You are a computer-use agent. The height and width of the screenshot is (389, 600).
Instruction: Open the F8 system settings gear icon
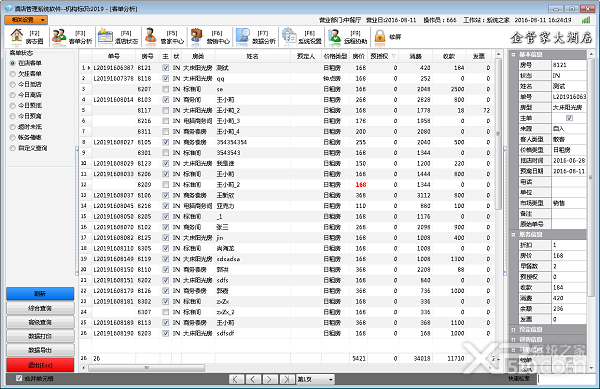(289, 36)
